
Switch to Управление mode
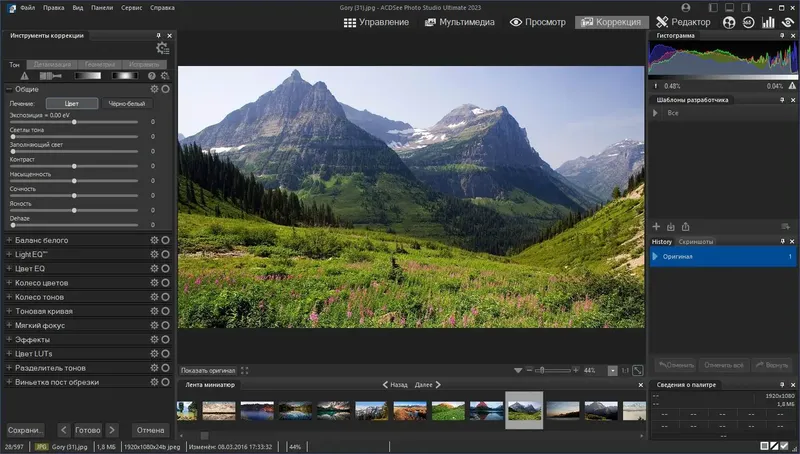377,22
